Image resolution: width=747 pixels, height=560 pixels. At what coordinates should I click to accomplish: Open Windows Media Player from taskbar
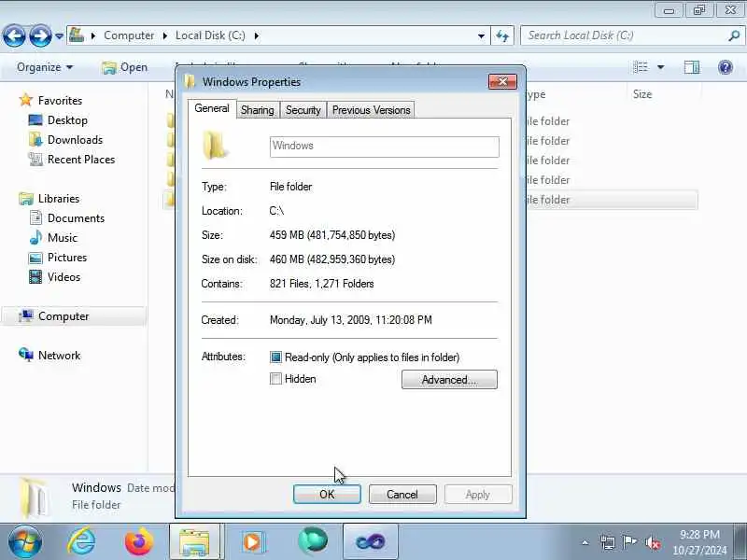(x=253, y=541)
